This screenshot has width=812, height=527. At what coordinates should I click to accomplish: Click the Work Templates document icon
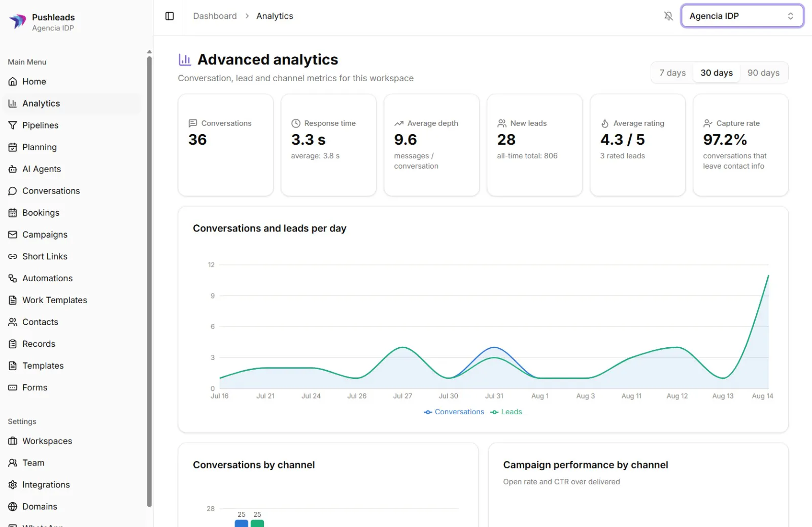point(13,300)
